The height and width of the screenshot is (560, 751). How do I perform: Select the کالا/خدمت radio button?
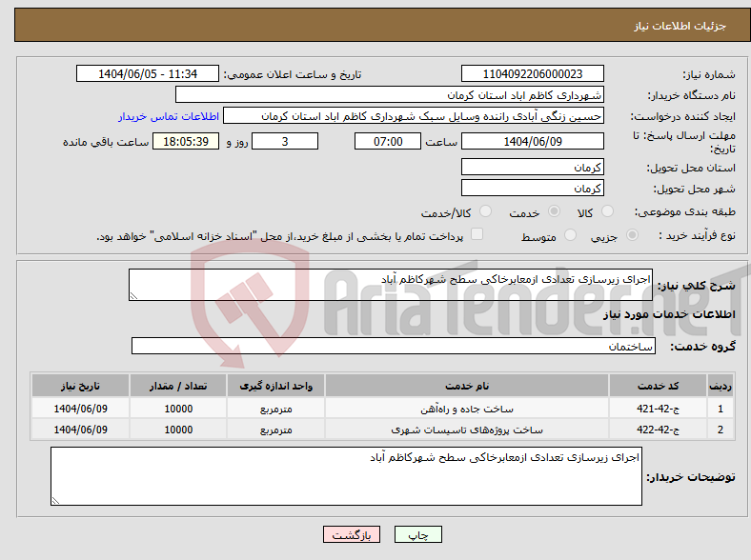(x=486, y=211)
